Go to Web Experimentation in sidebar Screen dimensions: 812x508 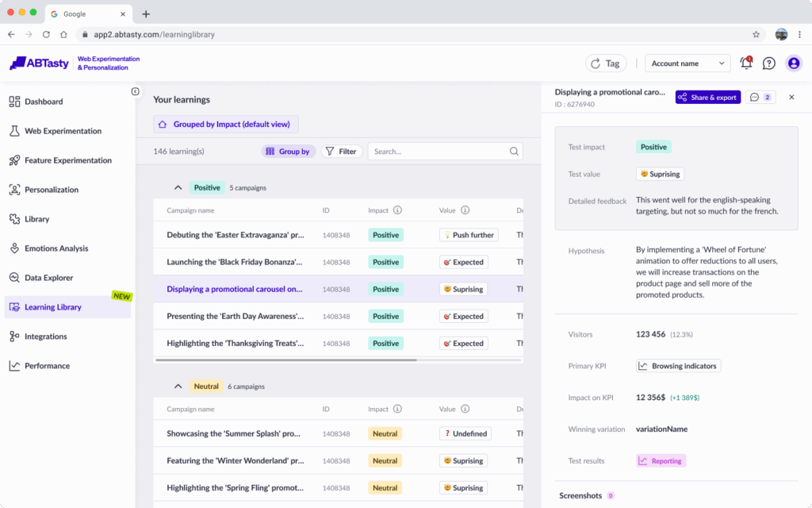point(63,131)
